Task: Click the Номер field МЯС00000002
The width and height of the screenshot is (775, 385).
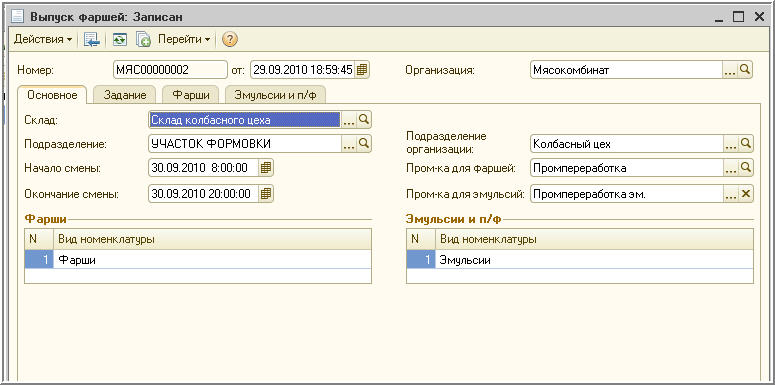Action: pos(170,70)
